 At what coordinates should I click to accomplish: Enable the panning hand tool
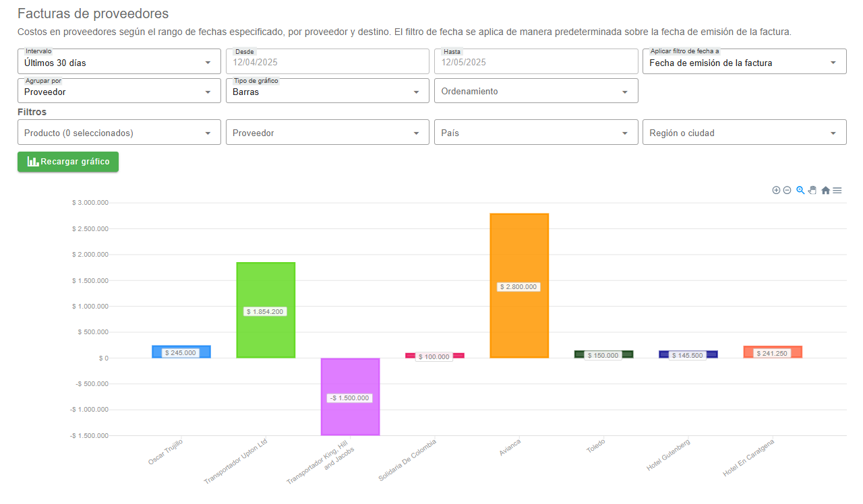[x=812, y=191]
